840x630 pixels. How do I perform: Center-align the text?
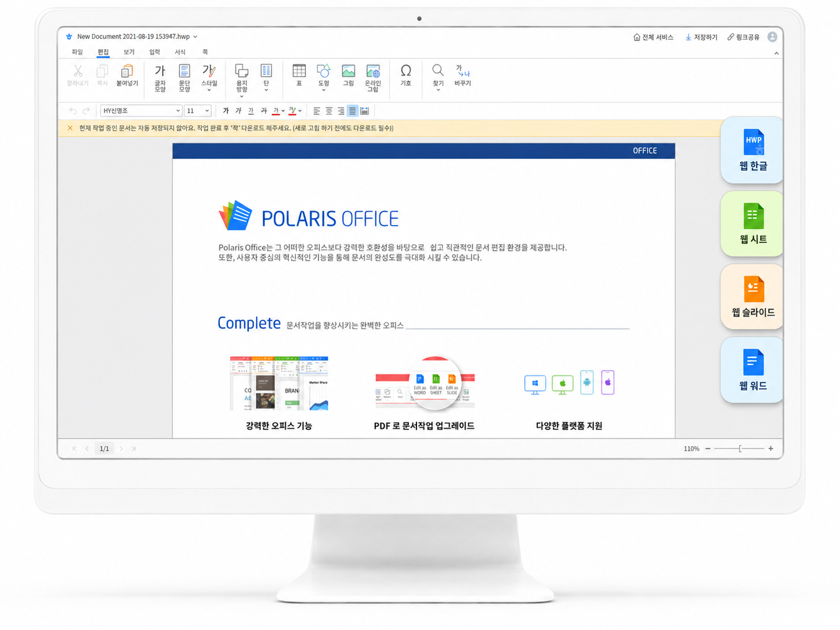(329, 111)
